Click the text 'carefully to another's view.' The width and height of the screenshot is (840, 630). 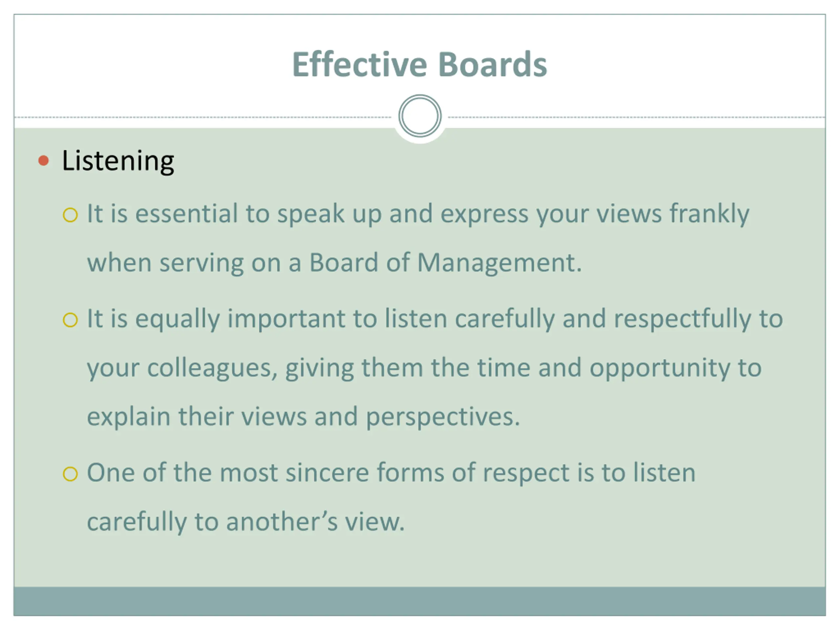[x=246, y=522]
